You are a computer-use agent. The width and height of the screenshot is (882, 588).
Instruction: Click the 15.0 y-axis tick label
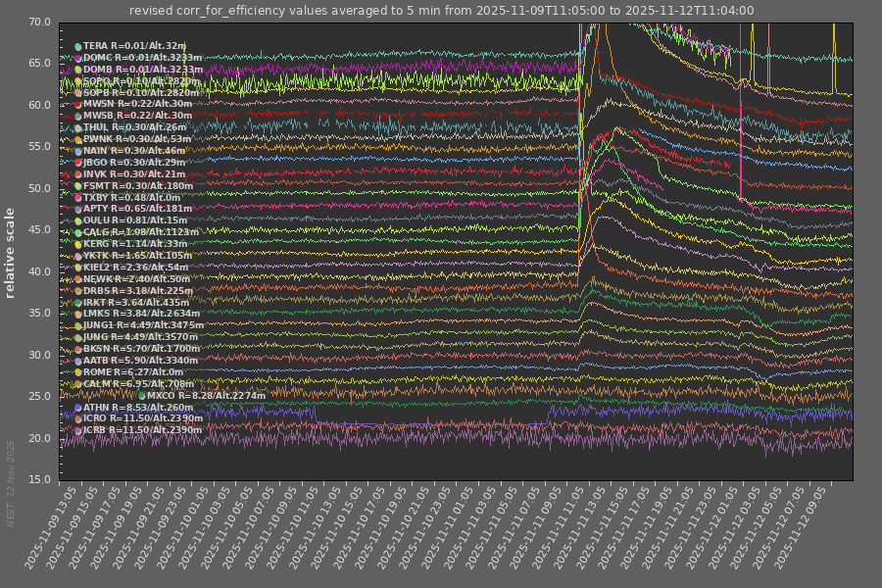[40, 479]
